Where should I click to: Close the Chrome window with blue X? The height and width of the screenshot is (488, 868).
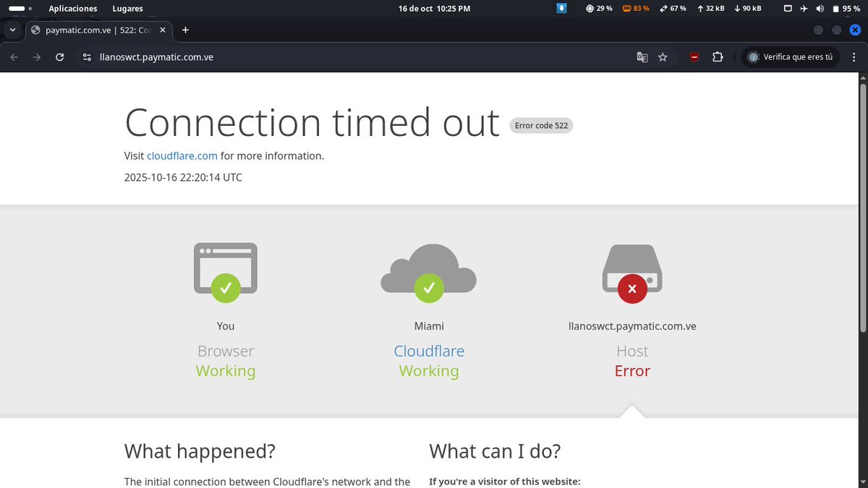[854, 30]
